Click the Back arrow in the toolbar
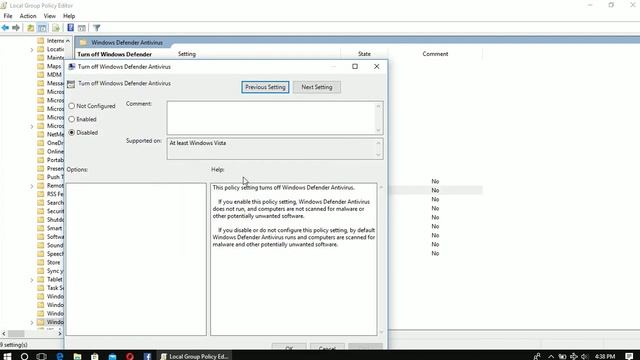640x360 pixels. [5, 28]
